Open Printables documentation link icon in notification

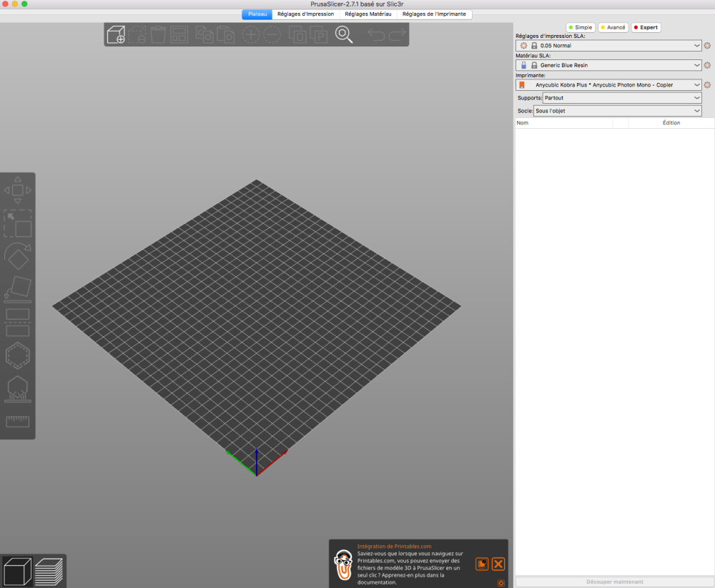click(x=482, y=564)
